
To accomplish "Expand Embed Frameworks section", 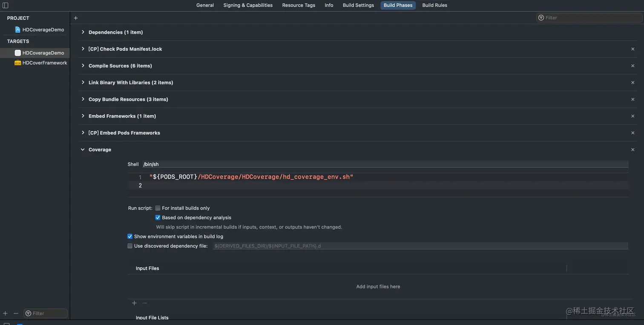I will click(x=83, y=116).
